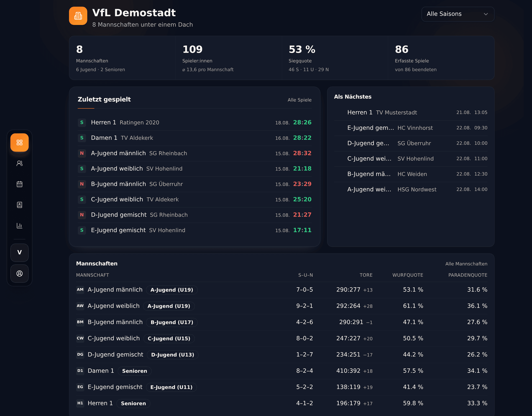Click the 36.1 % Paradenquote of A-Jugend weiblich

[x=477, y=306]
